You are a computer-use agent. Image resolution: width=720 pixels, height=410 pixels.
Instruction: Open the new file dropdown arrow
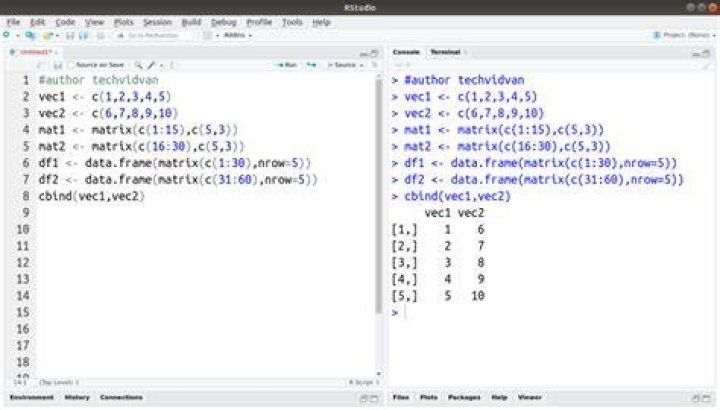(17, 35)
